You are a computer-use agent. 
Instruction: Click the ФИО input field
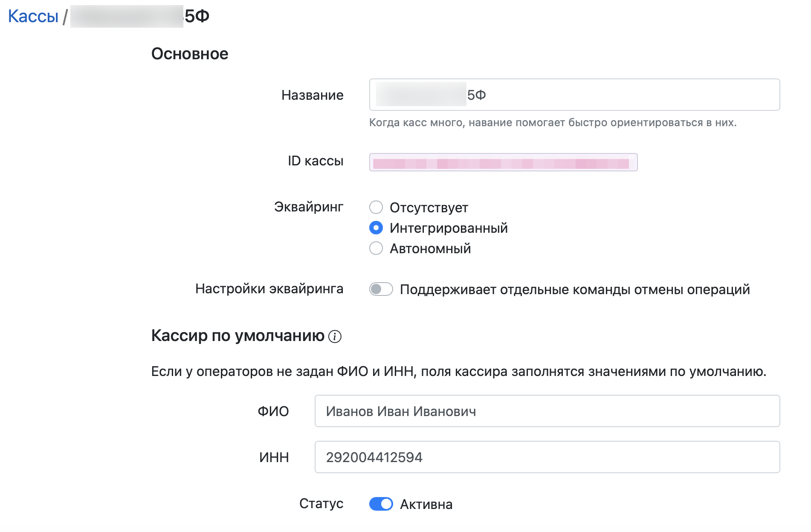tap(547, 411)
